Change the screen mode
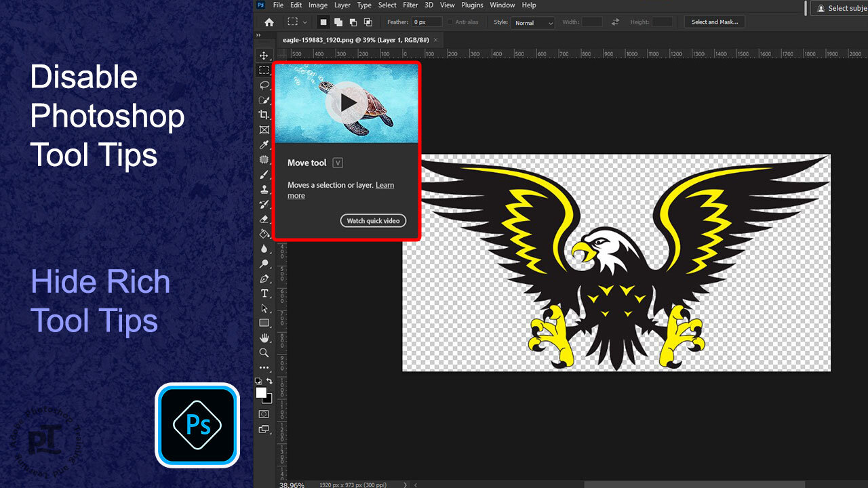Viewport: 868px width, 488px height. (264, 429)
